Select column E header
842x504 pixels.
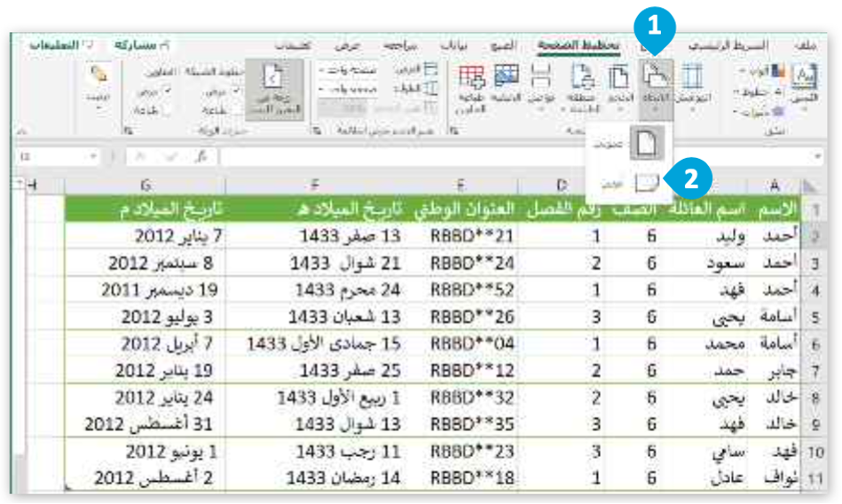tap(460, 185)
